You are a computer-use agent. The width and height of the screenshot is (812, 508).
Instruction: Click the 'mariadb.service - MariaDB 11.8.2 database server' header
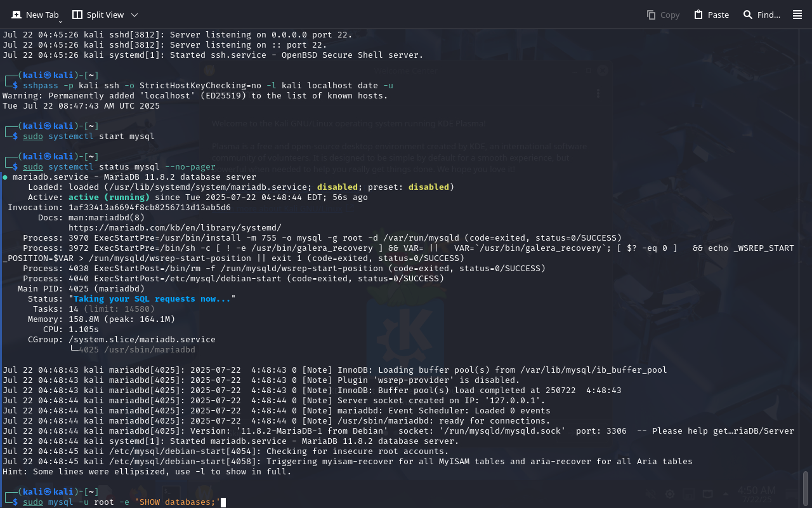(134, 177)
